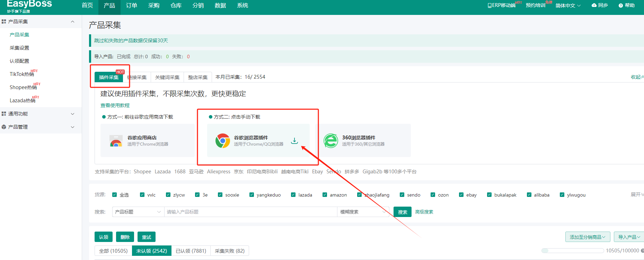Click the ERP移动端 phone icon
This screenshot has height=260, width=644.
489,6
